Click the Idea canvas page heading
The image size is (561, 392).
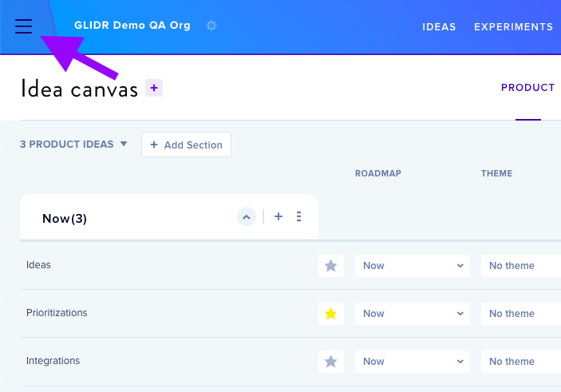pos(79,89)
